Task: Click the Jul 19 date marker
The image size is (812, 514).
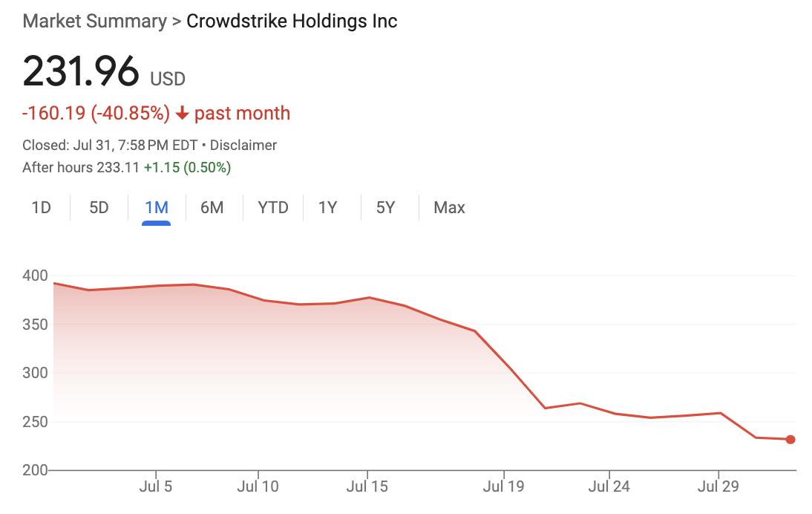Action: click(x=503, y=487)
